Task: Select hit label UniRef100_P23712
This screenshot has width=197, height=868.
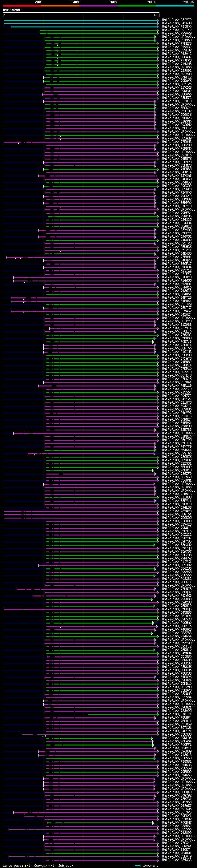Action: [177, 270]
